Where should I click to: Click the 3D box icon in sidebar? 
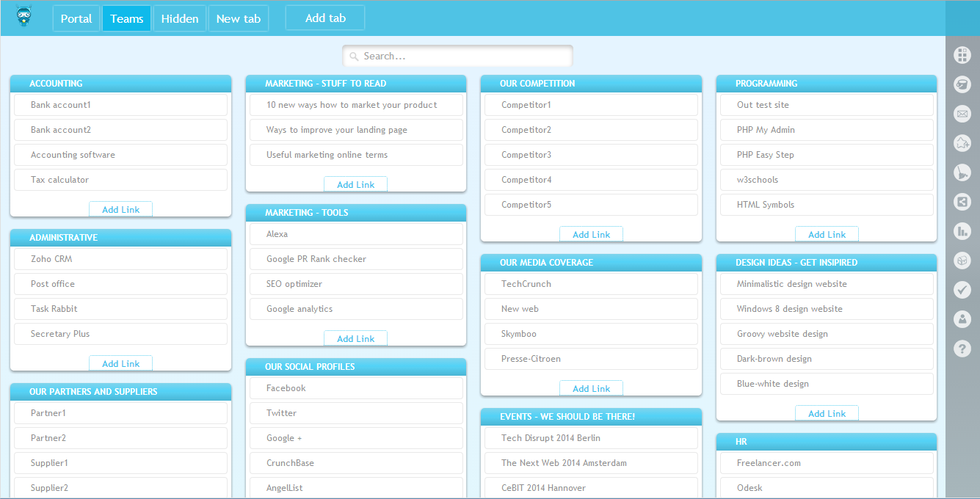point(962,261)
